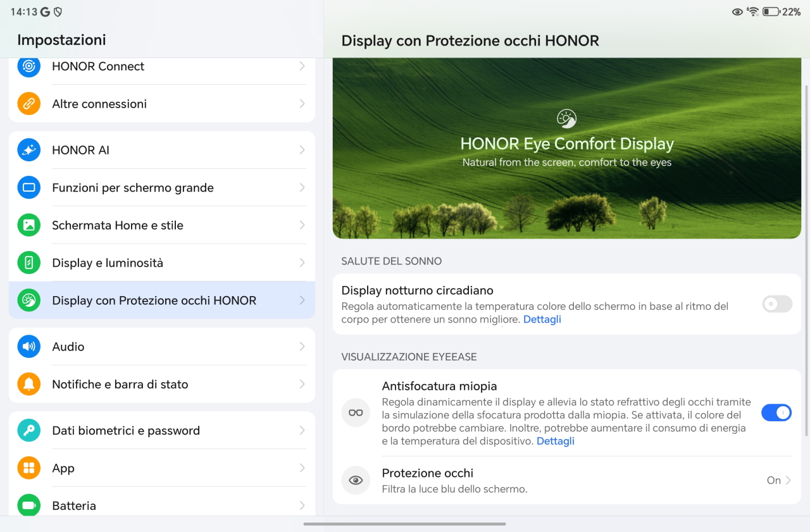The image size is (810, 532).
Task: Open Display e luminosità settings
Action: point(162,263)
